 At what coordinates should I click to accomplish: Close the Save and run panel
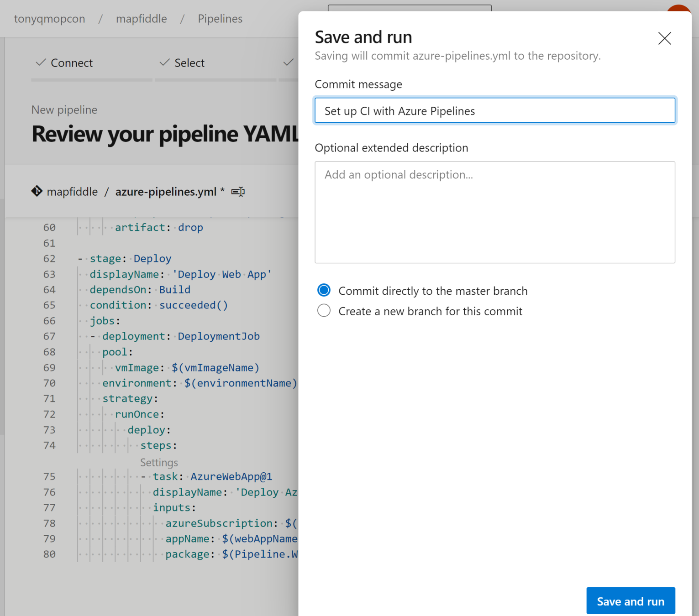664,38
